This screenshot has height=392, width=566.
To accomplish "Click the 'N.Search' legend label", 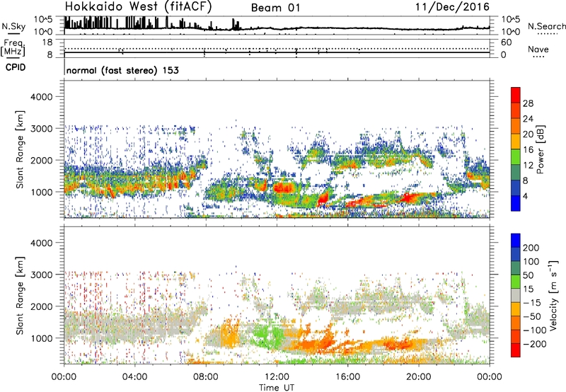I will pyautogui.click(x=546, y=26).
